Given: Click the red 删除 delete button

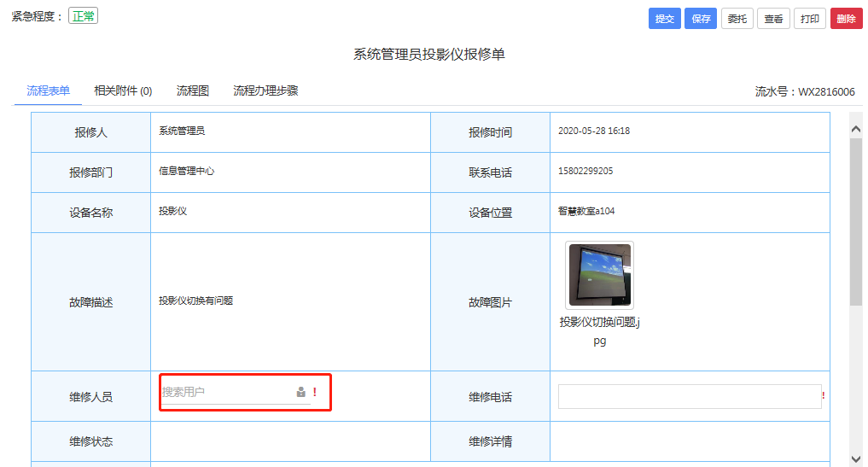Looking at the screenshot, I should click(x=847, y=19).
